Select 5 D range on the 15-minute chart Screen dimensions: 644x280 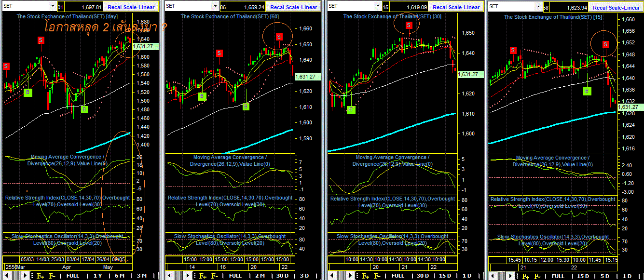[605, 276]
